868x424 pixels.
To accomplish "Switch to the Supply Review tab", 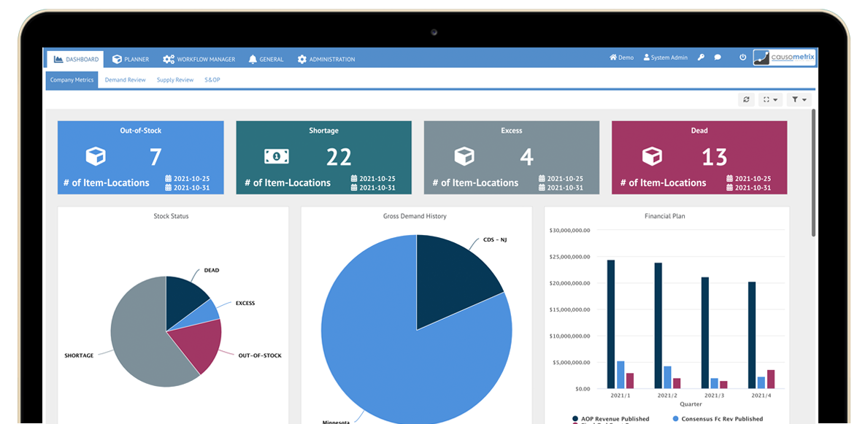I will pyautogui.click(x=174, y=80).
